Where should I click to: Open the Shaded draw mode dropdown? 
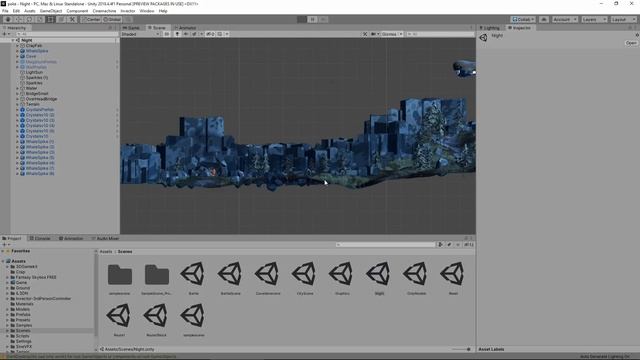[x=140, y=34]
